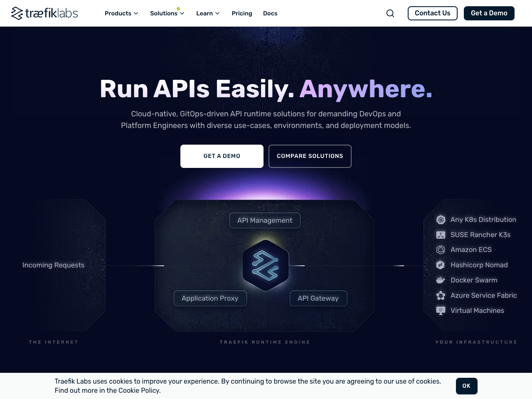Image resolution: width=532 pixels, height=399 pixels.
Task: Click the Hashicorp Nomad text
Action: (x=479, y=265)
